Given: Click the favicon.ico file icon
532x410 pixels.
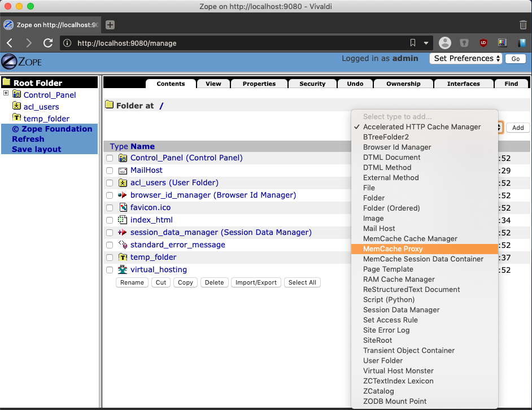Looking at the screenshot, I should 123,207.
